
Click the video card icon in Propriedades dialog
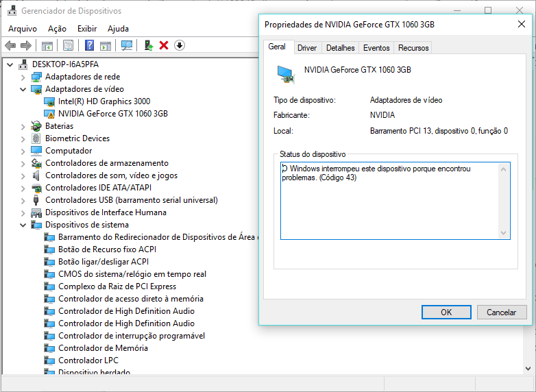point(286,74)
